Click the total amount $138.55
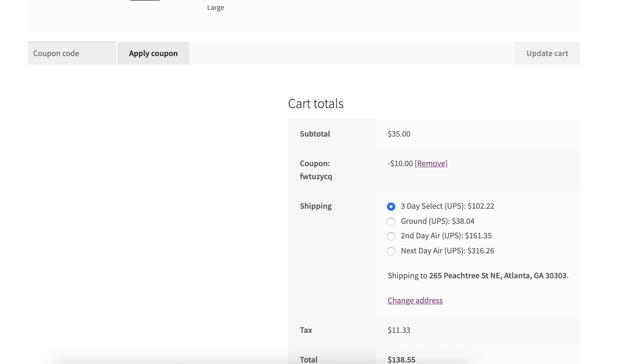Image resolution: width=617 pixels, height=364 pixels. 401,360
